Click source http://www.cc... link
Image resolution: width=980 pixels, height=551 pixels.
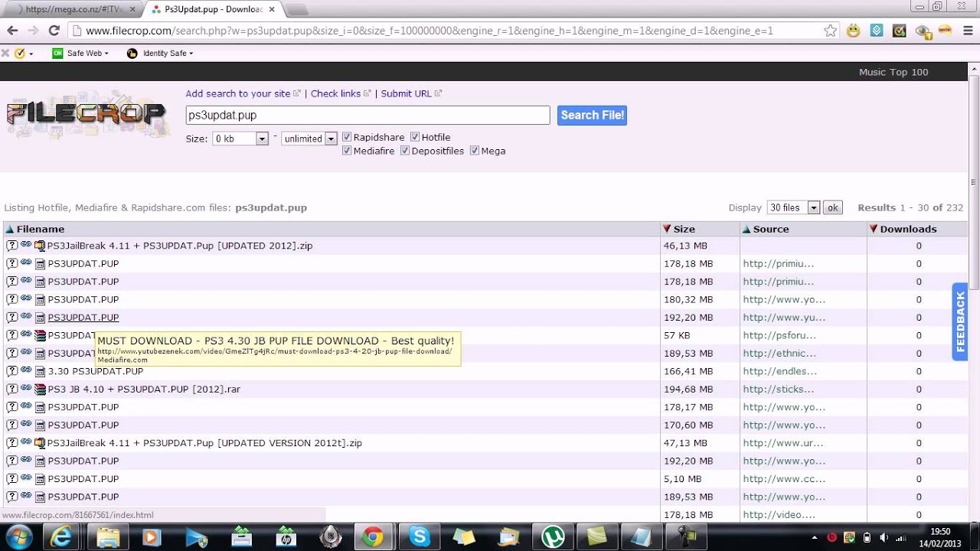[784, 479]
